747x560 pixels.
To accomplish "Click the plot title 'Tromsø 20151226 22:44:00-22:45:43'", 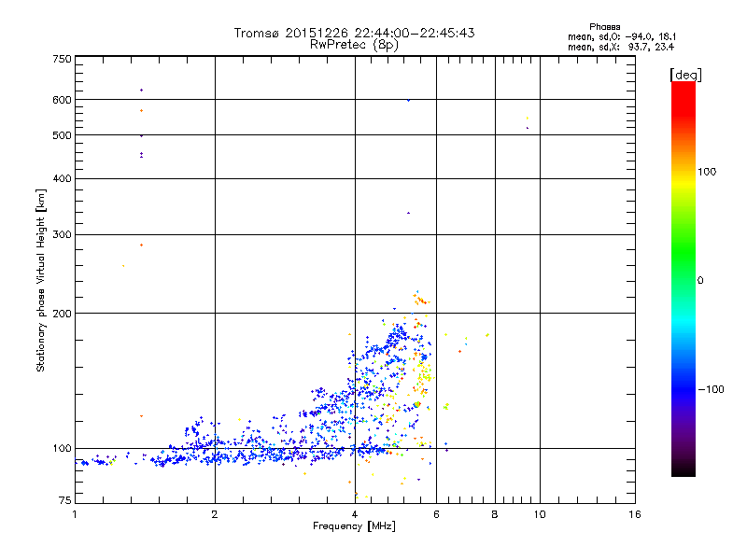I will point(354,33).
